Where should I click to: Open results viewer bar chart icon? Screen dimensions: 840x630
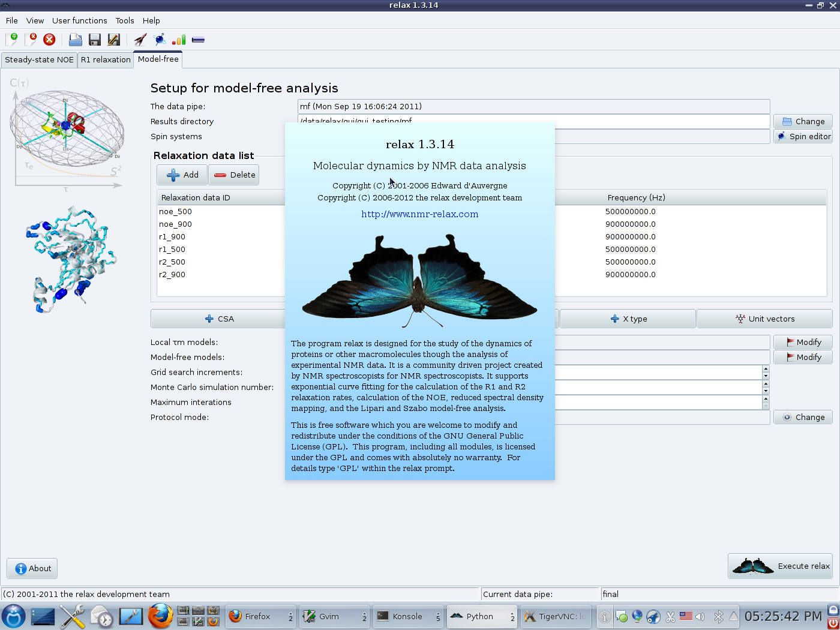(x=179, y=40)
